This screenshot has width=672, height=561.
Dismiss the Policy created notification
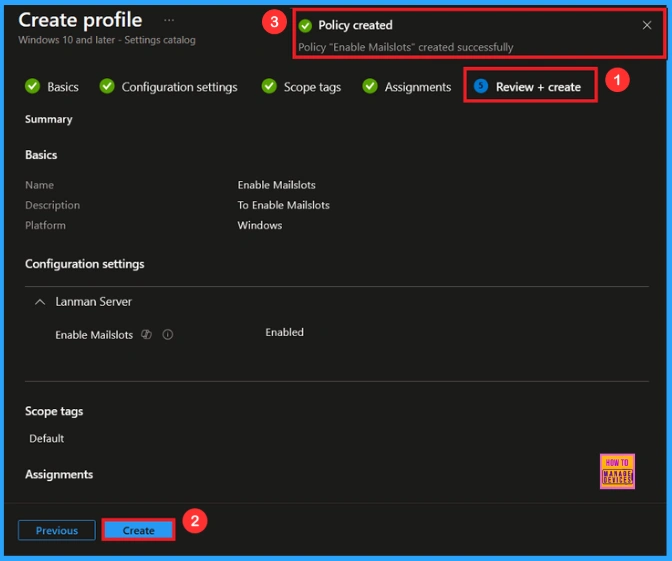[647, 25]
